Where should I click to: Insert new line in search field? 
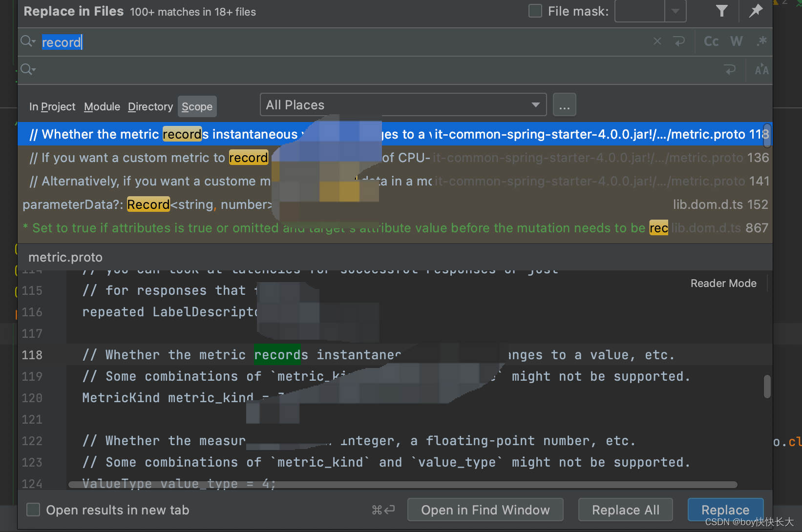(x=679, y=41)
